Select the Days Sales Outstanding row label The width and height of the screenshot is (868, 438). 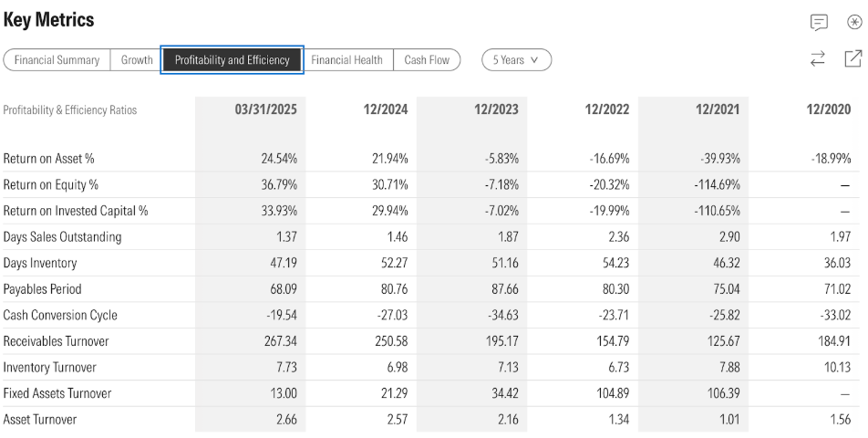[62, 237]
